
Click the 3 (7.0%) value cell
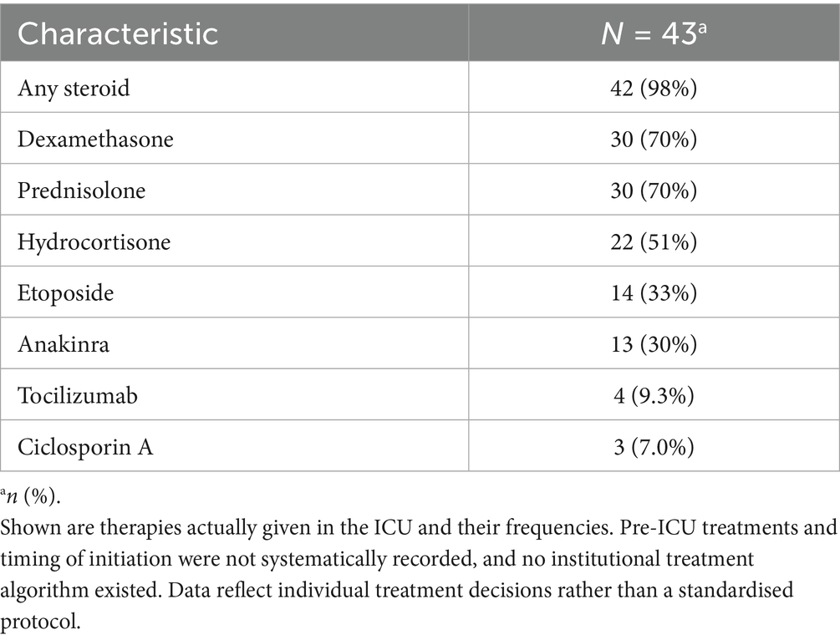(654, 446)
